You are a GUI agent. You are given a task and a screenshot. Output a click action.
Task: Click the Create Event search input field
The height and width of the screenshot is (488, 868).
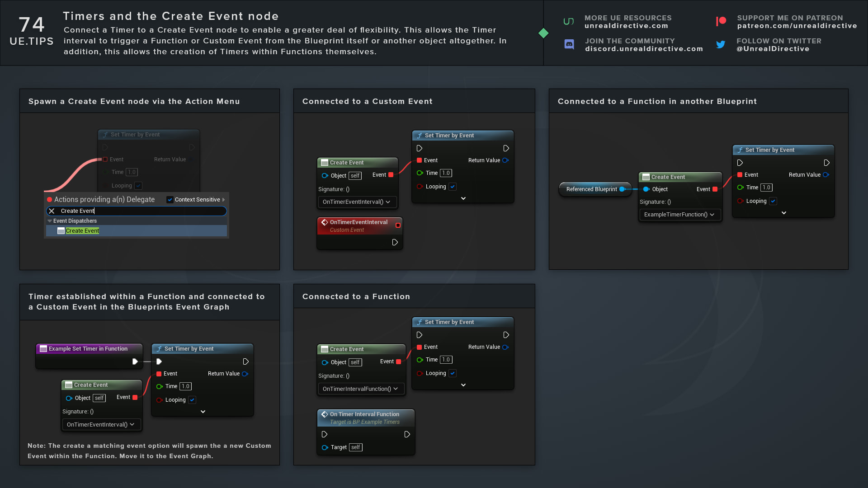[x=140, y=211]
